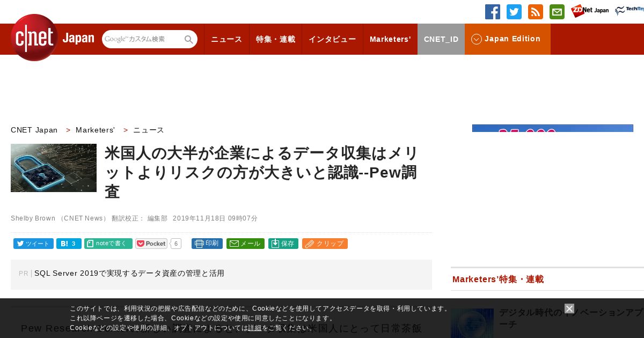Open the インタビュー menu
644x338 pixels.
tap(332, 39)
